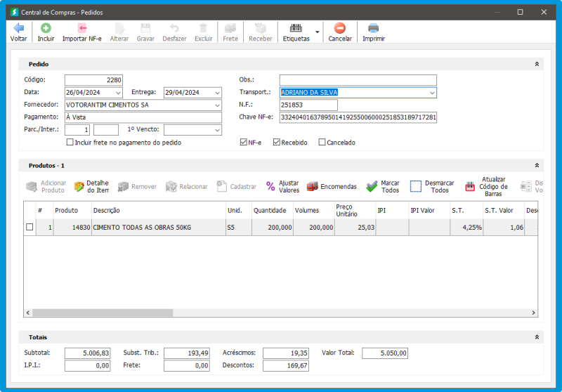The height and width of the screenshot is (392, 562).
Task: Click the Obs. text input field
Action: [x=358, y=80]
